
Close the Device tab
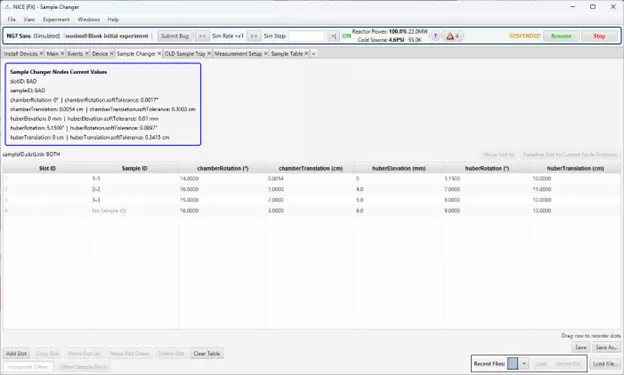[x=112, y=53]
